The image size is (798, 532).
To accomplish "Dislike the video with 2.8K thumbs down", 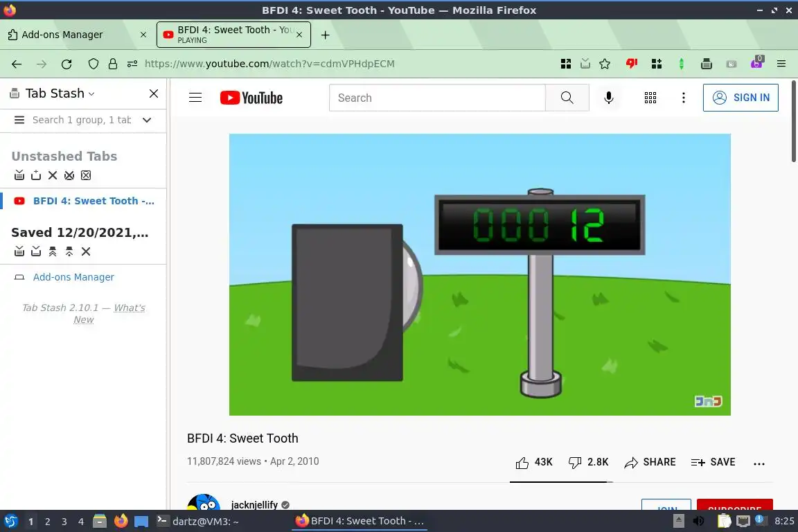I will (588, 462).
